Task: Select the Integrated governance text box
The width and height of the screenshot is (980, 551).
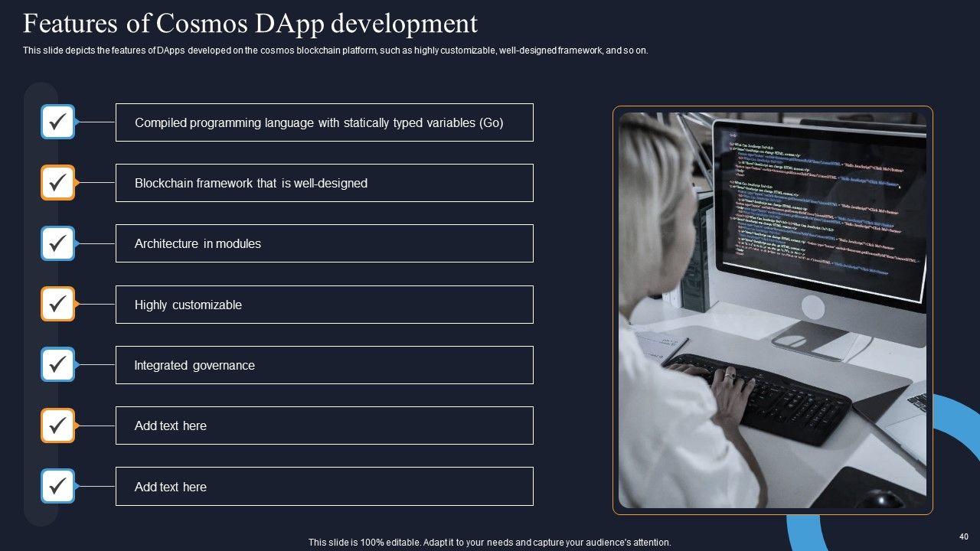Action: tap(325, 365)
